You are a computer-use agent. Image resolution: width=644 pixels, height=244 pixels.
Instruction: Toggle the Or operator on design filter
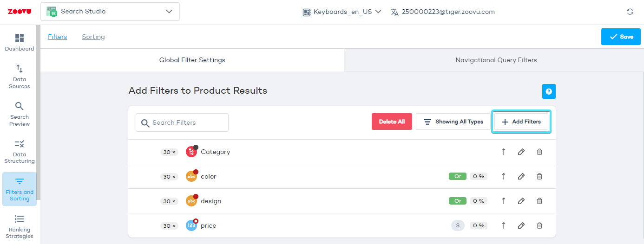click(x=458, y=201)
